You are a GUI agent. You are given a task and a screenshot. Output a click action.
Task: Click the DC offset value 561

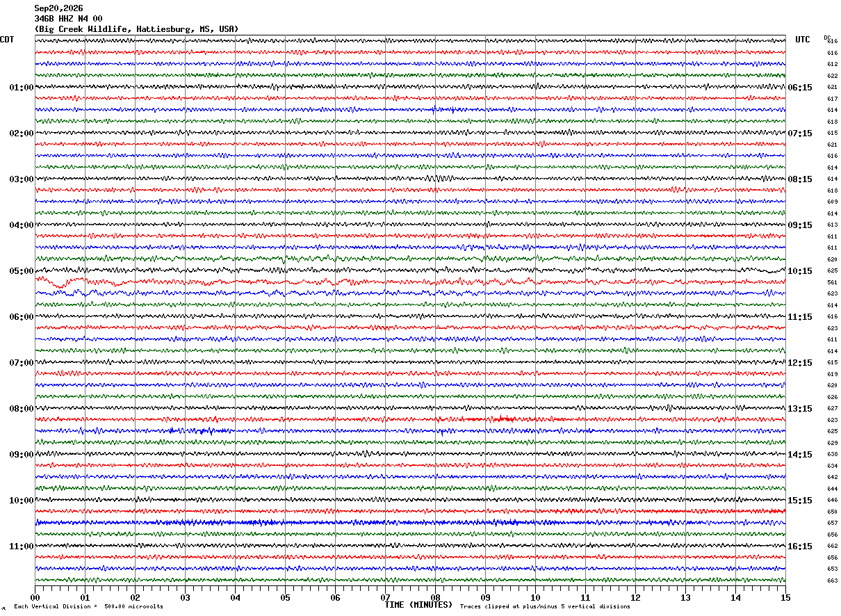click(832, 283)
